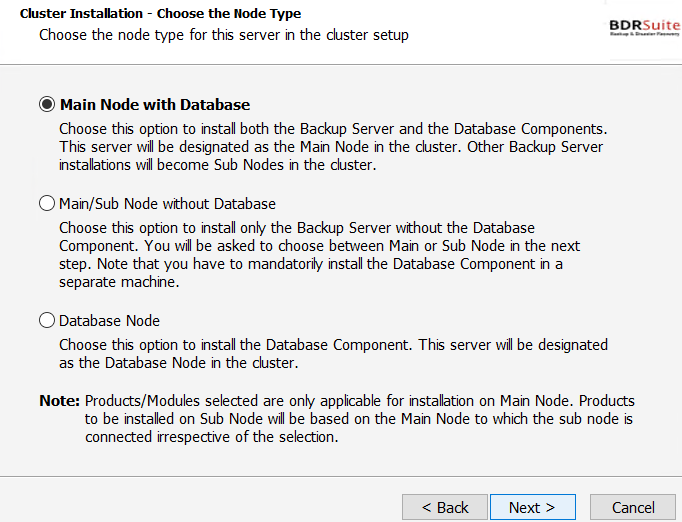Click the Backup & Disaster Recovery tagline

(x=645, y=33)
